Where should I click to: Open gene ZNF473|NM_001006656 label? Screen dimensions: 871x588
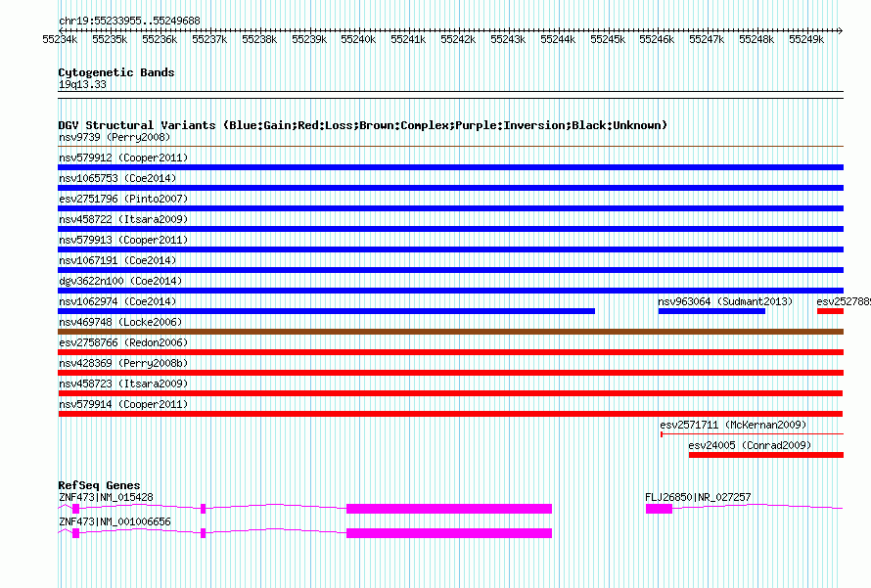tap(115, 521)
